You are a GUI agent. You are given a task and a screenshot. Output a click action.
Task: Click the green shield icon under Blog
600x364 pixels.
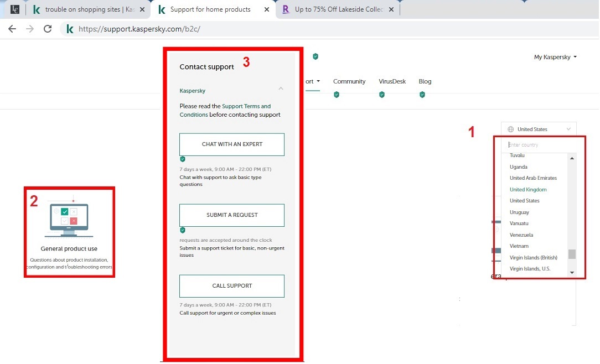(x=422, y=95)
